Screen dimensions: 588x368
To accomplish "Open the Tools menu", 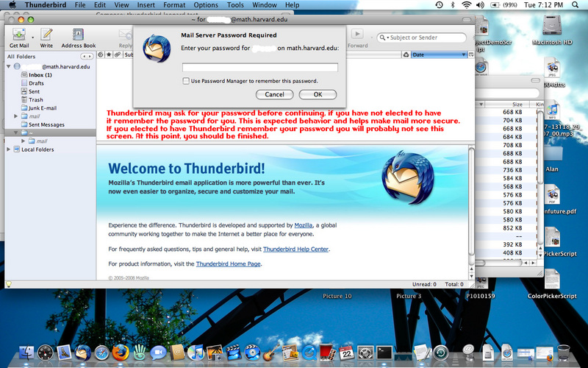I will [x=235, y=5].
